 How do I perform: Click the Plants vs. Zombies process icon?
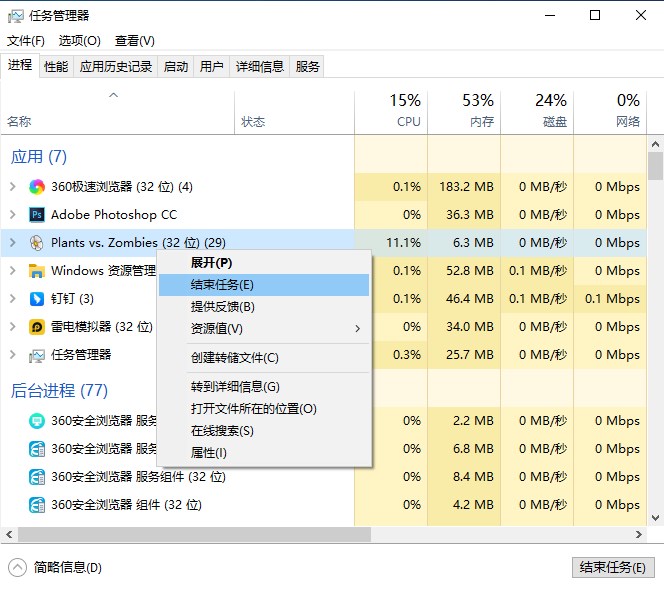(x=37, y=243)
